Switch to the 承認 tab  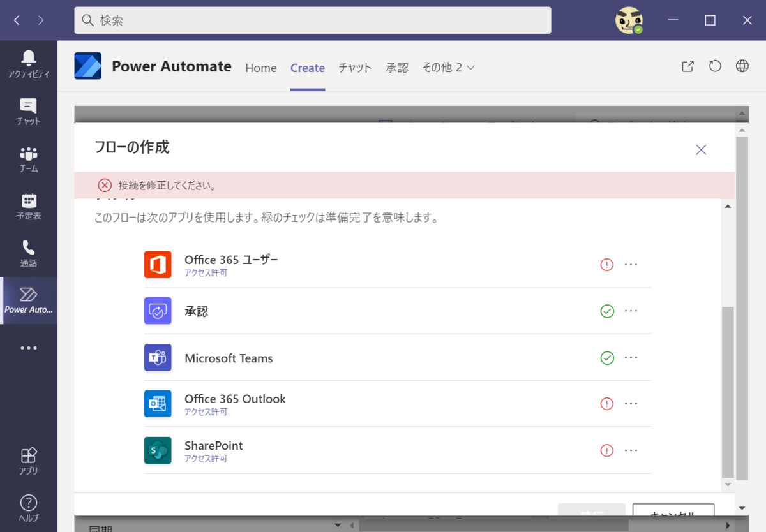click(x=397, y=68)
